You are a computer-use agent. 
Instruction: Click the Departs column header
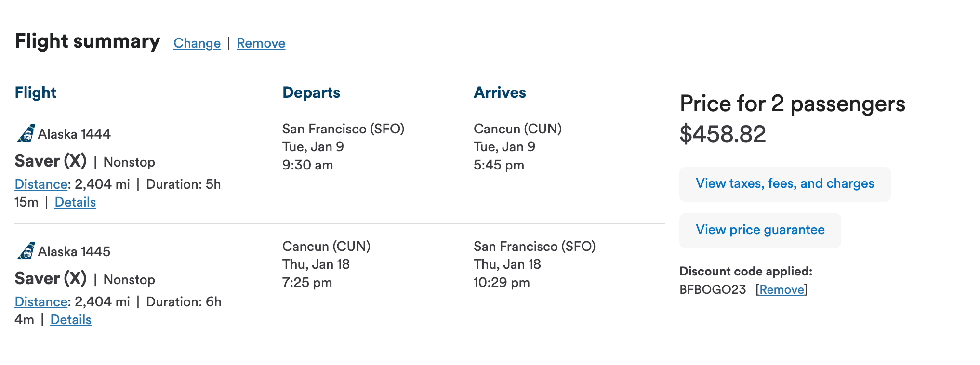click(311, 92)
